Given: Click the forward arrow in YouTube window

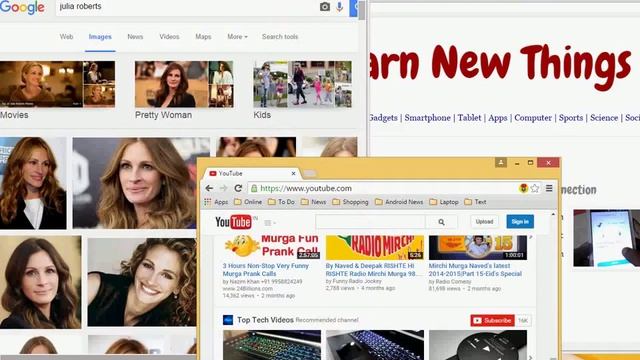Looking at the screenshot, I should point(223,188).
